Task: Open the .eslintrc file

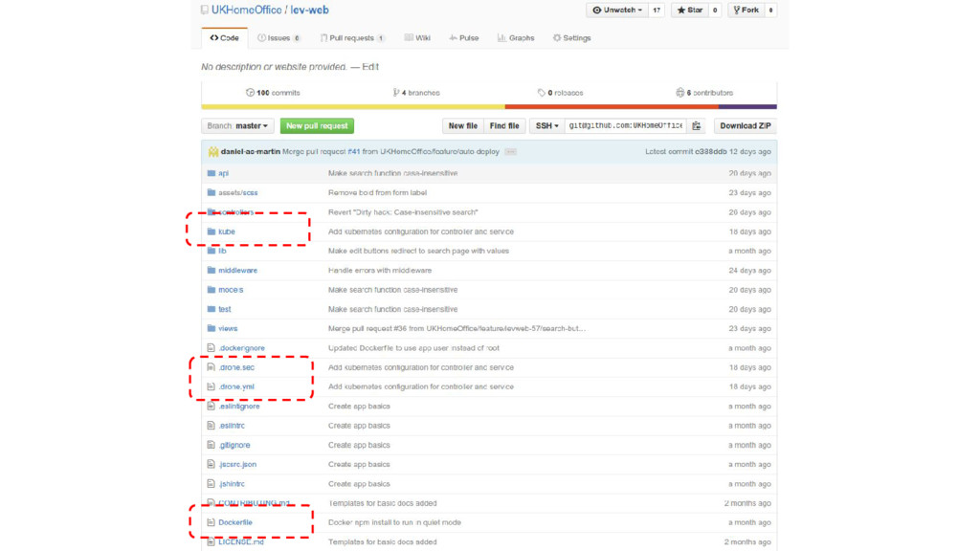Action: click(x=232, y=426)
